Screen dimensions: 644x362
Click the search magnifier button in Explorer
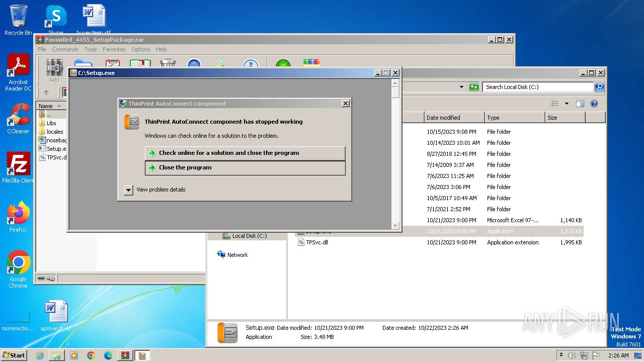click(x=599, y=87)
